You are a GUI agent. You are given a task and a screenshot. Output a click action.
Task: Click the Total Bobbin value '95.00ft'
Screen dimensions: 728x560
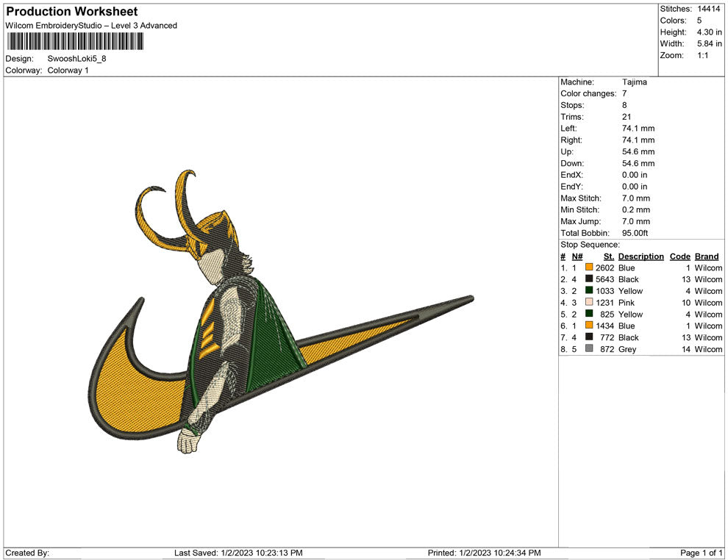point(635,233)
